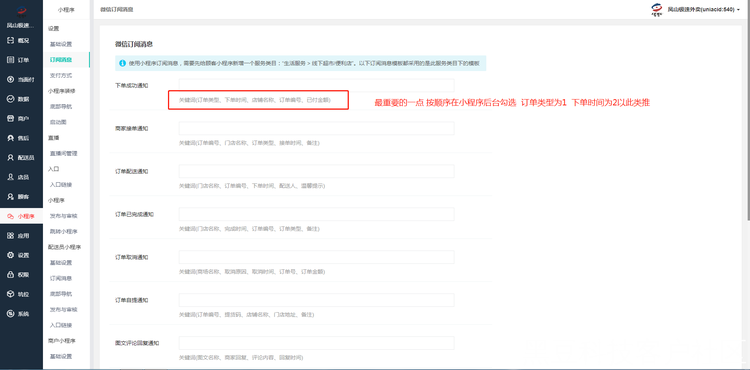
Task: Open 支付方式 submenu entry
Action: pos(61,76)
